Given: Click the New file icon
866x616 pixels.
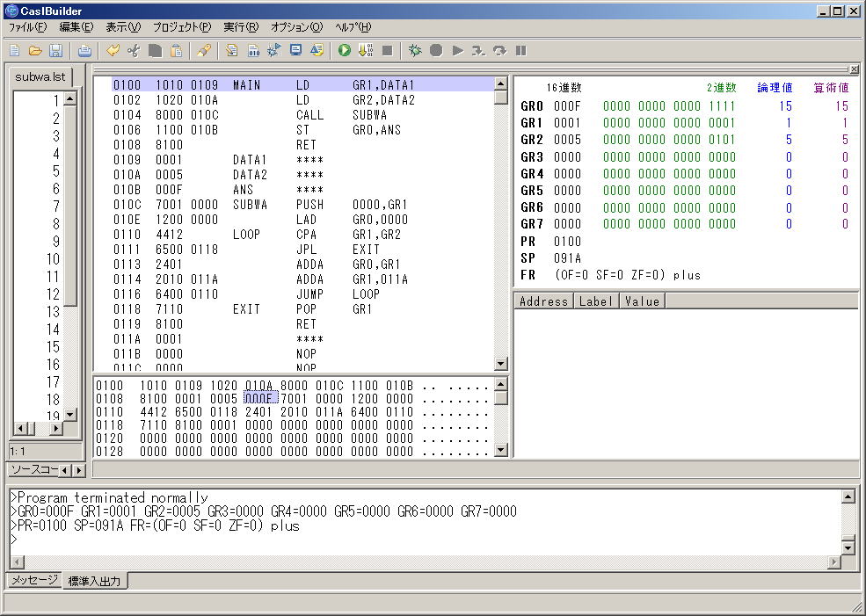Looking at the screenshot, I should pyautogui.click(x=15, y=51).
